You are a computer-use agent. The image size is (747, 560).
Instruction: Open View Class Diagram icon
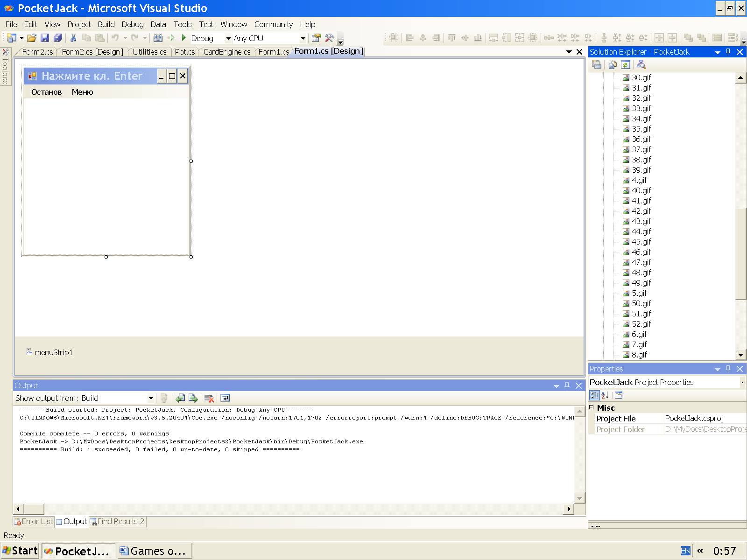point(641,65)
